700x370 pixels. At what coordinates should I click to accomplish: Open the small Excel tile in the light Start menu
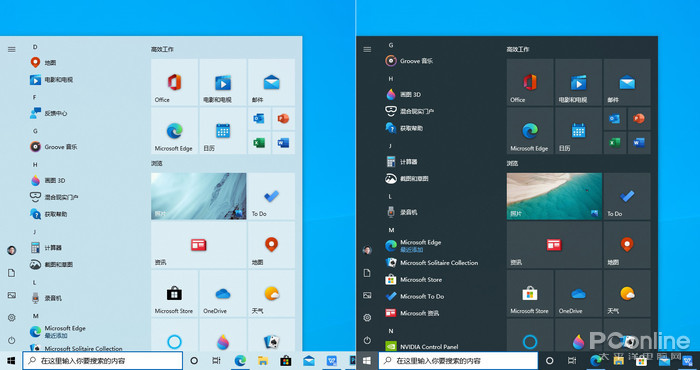[x=259, y=143]
